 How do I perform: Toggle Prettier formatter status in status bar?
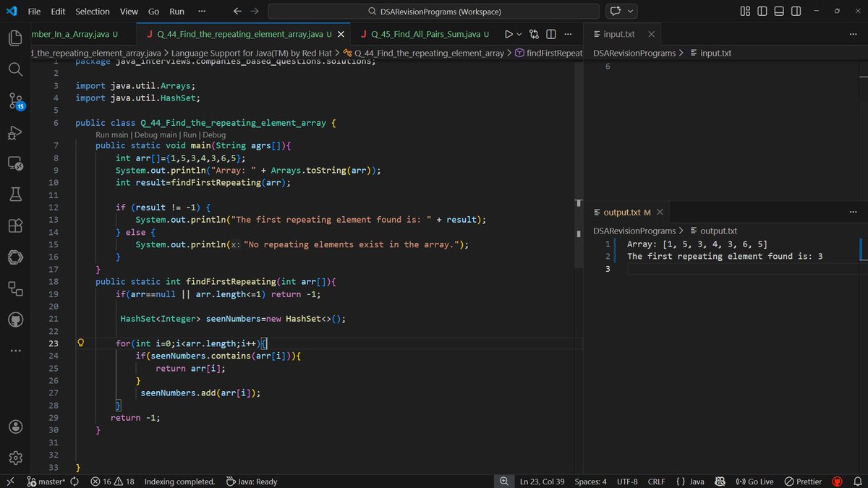[x=803, y=481]
